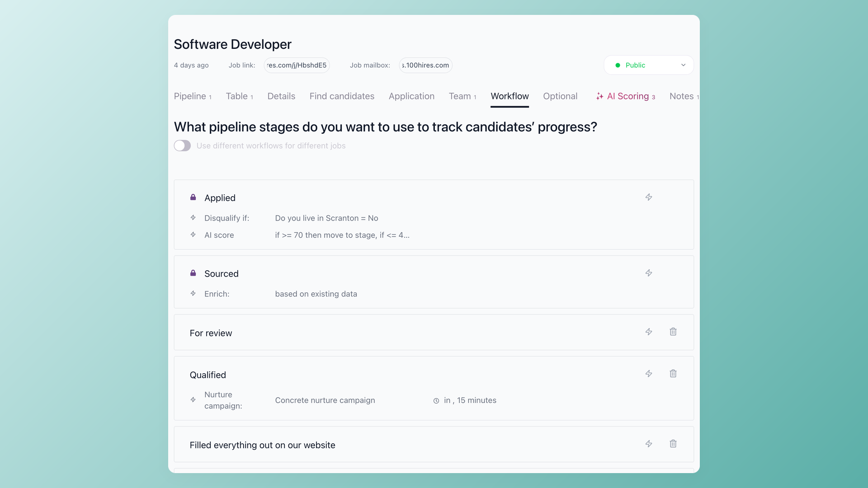
Task: Click the in, 15 minutes delay text
Action: 470,400
